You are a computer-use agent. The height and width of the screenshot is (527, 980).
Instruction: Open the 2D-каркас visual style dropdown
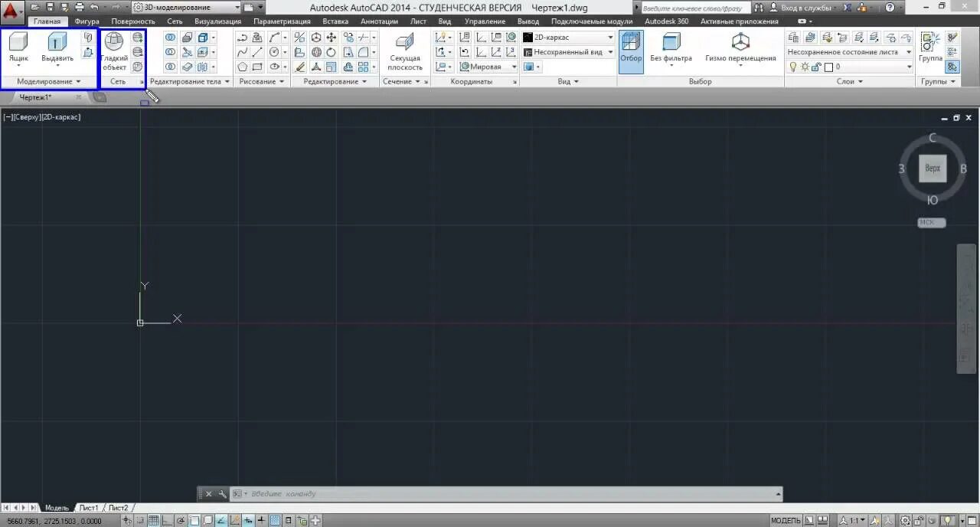[568, 37]
